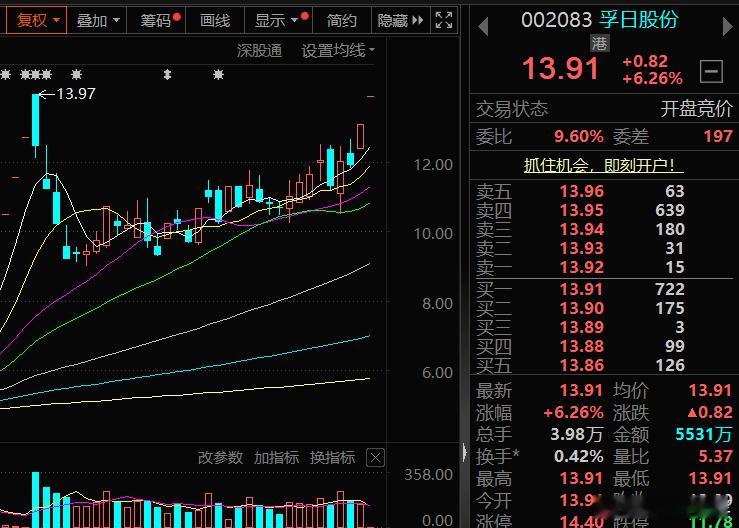Open the 抓住机会，即刻开户 link
The width and height of the screenshot is (739, 528).
click(604, 165)
